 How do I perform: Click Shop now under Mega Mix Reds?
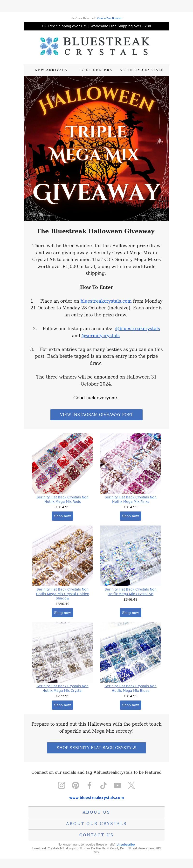(62, 516)
